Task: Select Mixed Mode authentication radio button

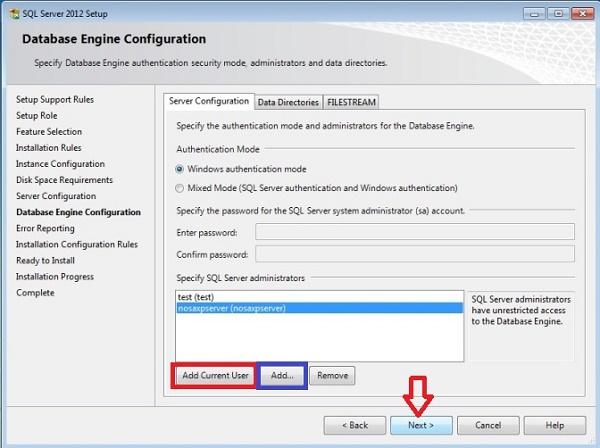Action: click(179, 187)
